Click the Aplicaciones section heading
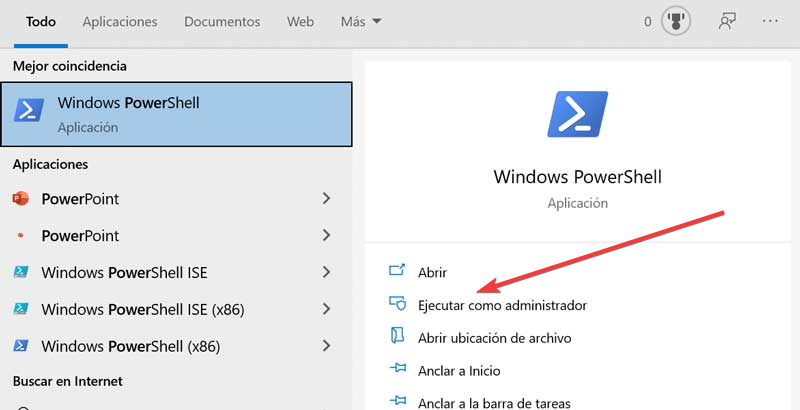800x410 pixels. [51, 164]
